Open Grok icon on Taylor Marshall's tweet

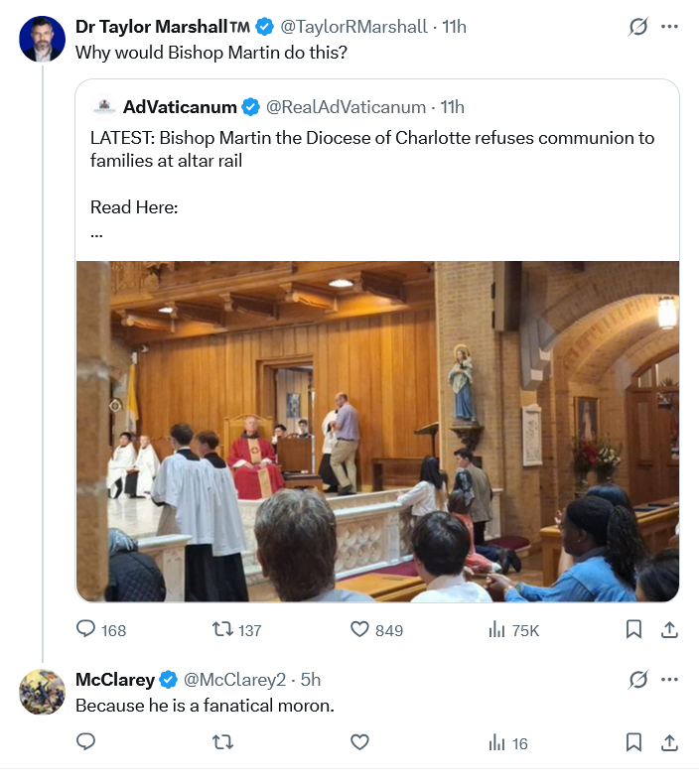coord(638,27)
